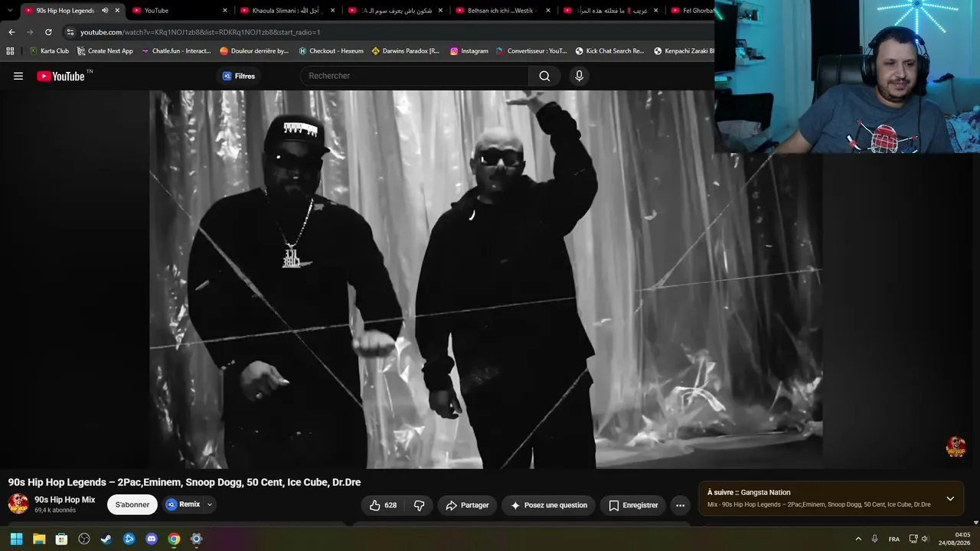Click the video player to pause playback

pyautogui.click(x=485, y=279)
